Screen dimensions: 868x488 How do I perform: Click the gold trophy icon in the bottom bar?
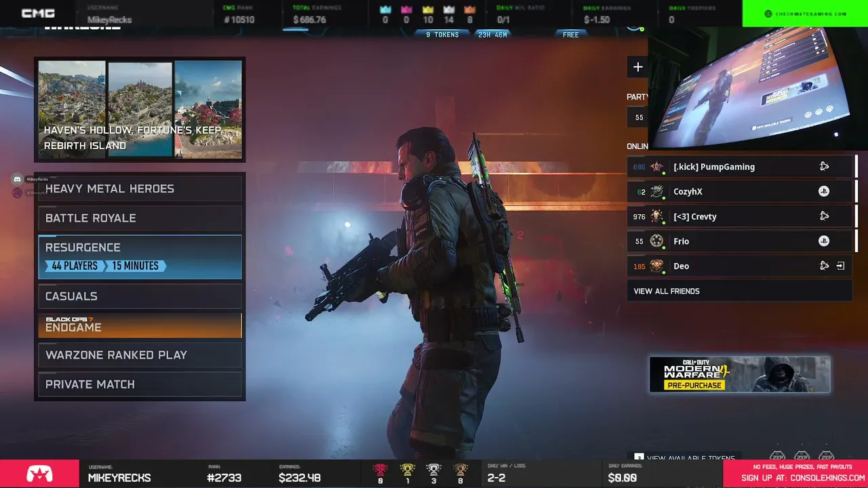click(407, 469)
